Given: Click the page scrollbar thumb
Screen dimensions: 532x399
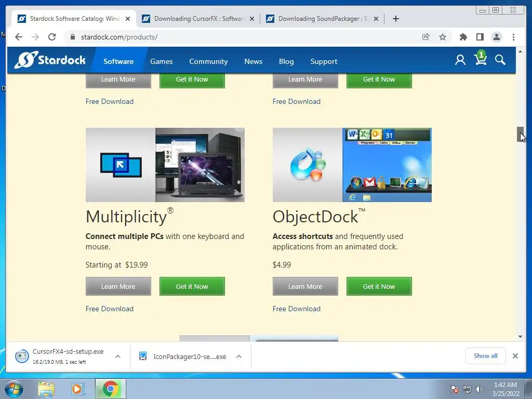Looking at the screenshot, I should coord(520,135).
